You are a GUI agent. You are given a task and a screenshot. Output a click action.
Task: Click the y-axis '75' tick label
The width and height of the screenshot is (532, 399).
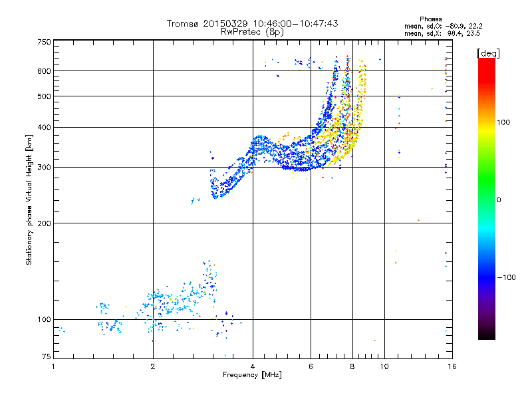click(47, 356)
